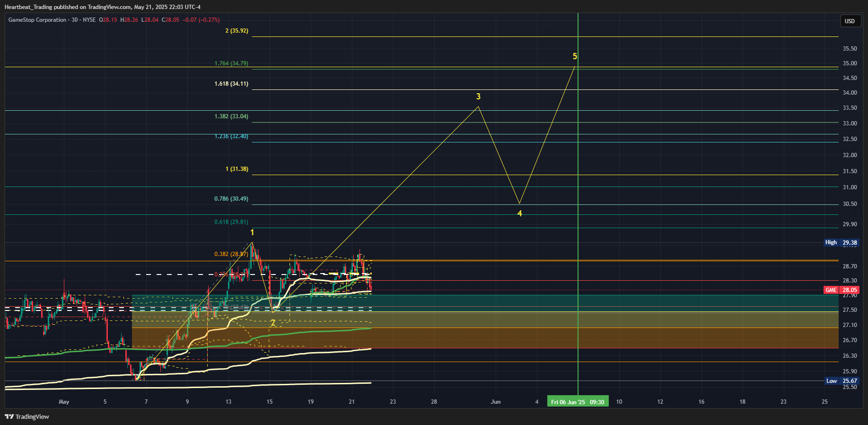Click the 19 date on time axis

point(311,402)
